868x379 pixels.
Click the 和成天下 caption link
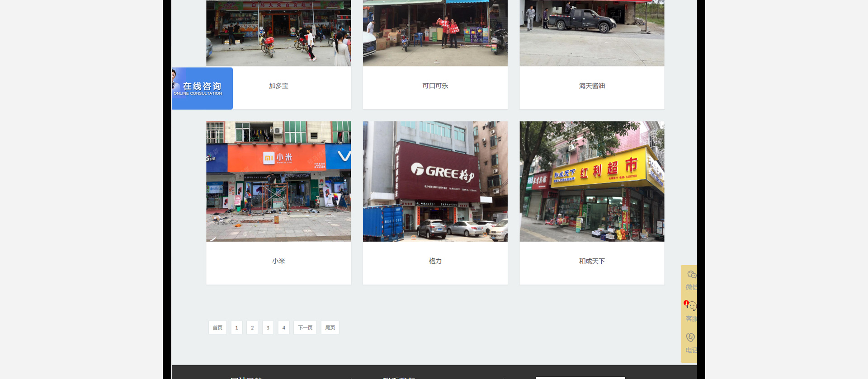[x=592, y=261]
